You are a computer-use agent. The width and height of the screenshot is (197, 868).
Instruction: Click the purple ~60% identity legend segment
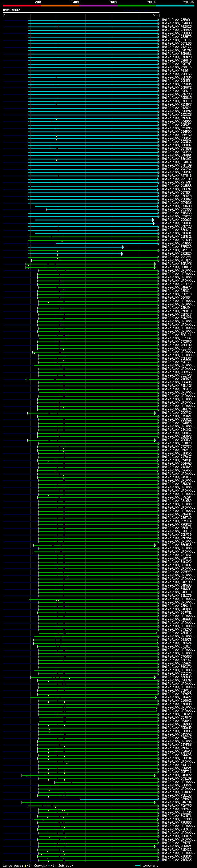99,6
